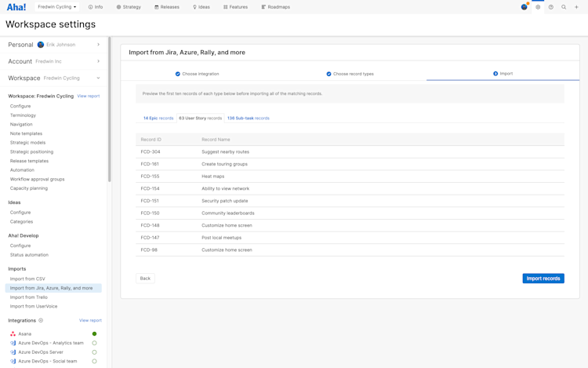Screen dimensions: 588x368
Task: Select record ID FCD-304
Action: (x=151, y=152)
